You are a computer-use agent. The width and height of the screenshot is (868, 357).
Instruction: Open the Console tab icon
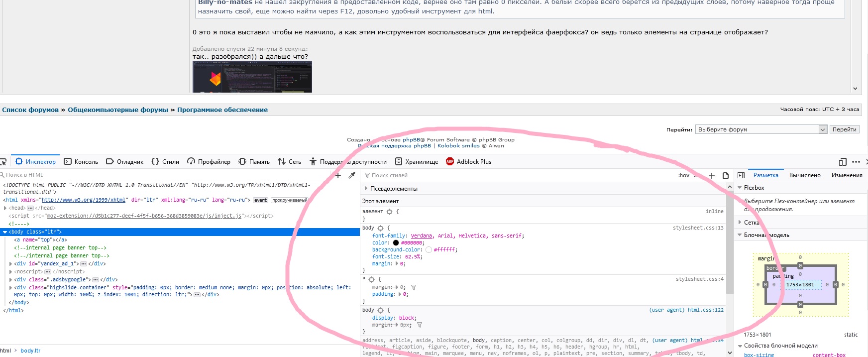pos(68,161)
